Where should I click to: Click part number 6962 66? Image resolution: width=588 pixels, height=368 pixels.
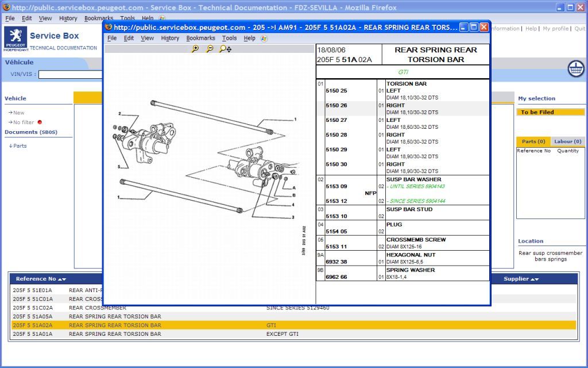tap(336, 277)
